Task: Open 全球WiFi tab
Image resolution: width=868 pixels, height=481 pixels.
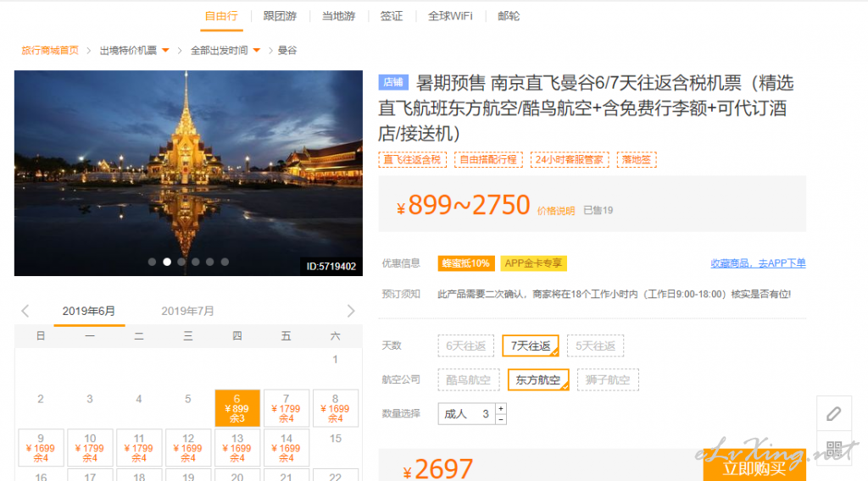Action: point(450,16)
